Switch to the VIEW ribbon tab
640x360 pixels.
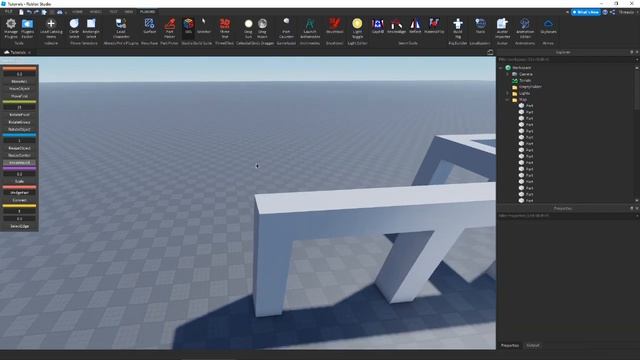click(129, 12)
